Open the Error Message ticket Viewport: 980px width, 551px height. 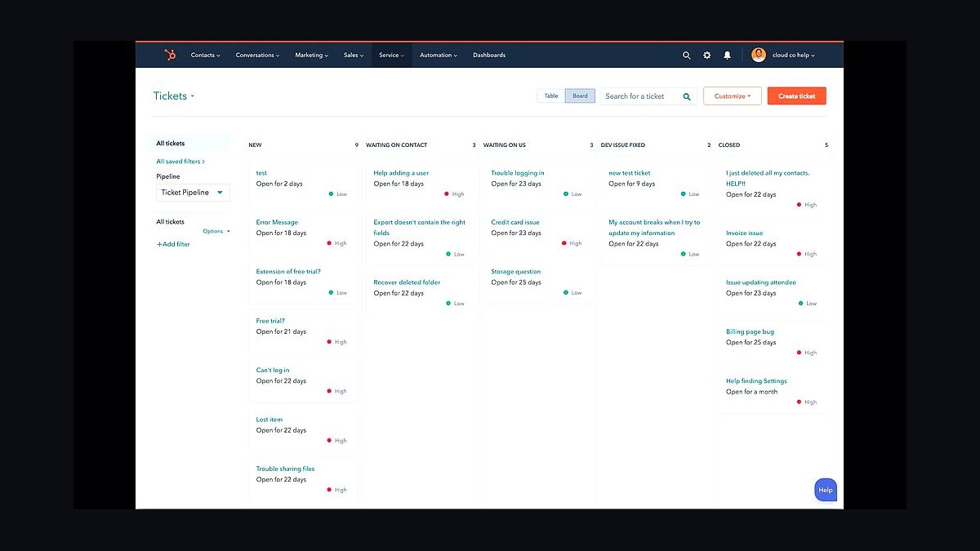277,222
